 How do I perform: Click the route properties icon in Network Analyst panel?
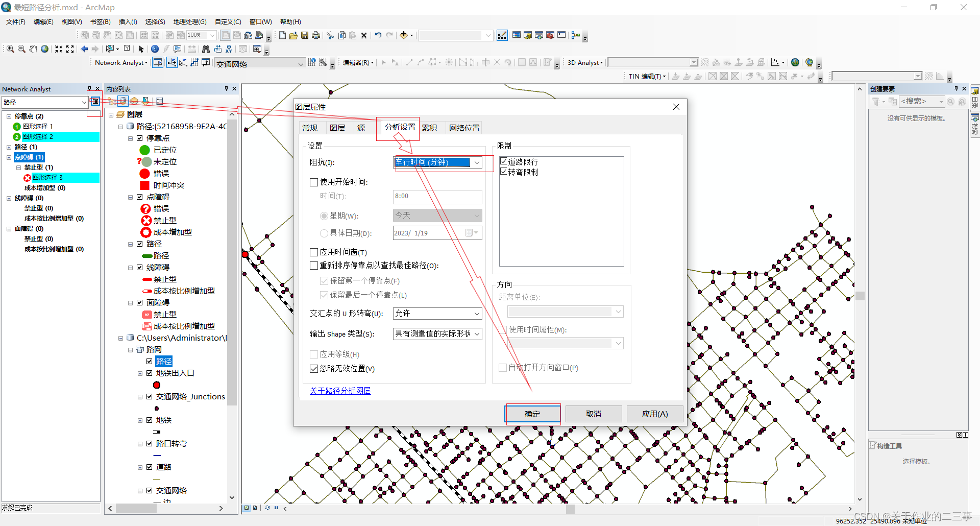pyautogui.click(x=95, y=101)
